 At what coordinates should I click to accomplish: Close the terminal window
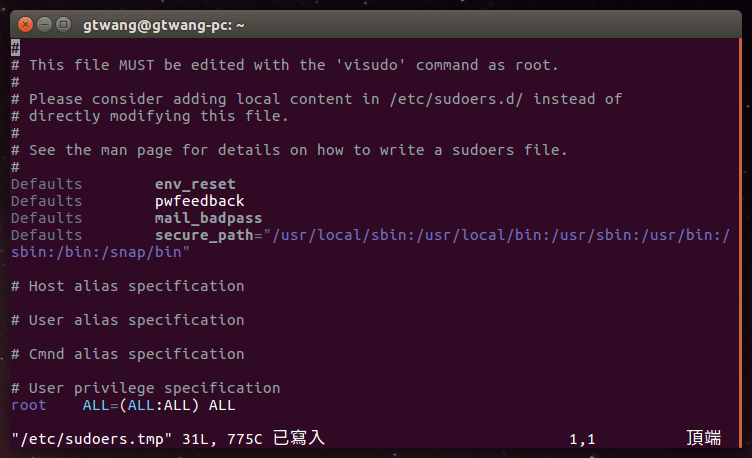24,22
